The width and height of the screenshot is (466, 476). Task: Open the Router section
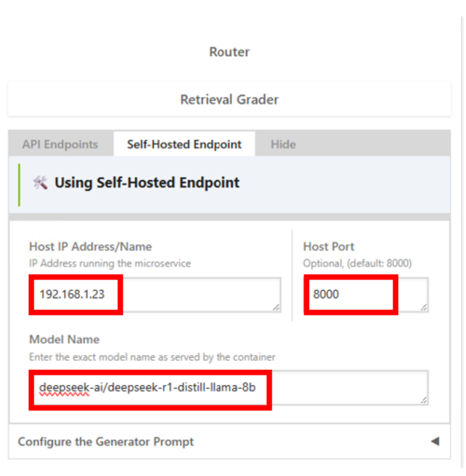tap(229, 52)
